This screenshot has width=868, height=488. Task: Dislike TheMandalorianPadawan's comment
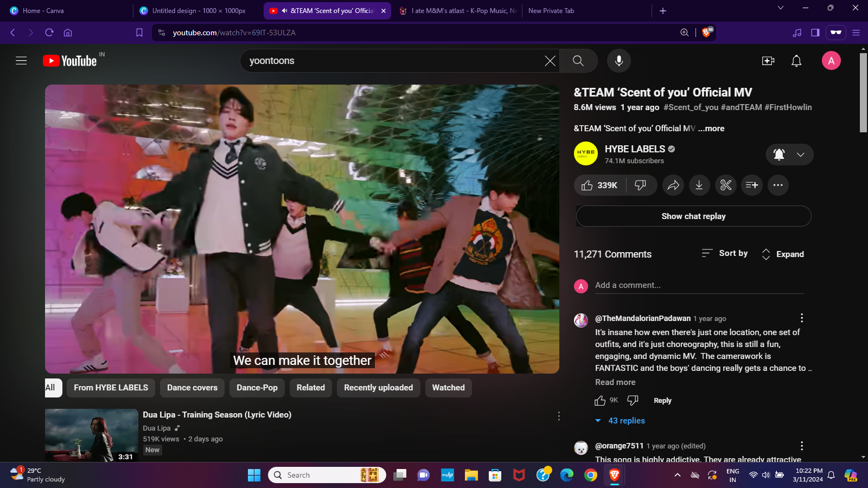(633, 401)
